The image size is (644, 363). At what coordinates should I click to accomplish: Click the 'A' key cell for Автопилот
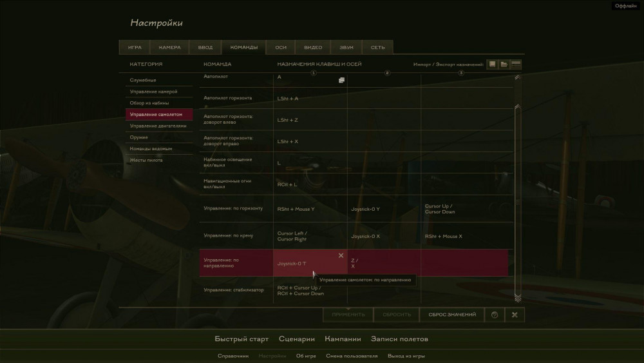(310, 80)
